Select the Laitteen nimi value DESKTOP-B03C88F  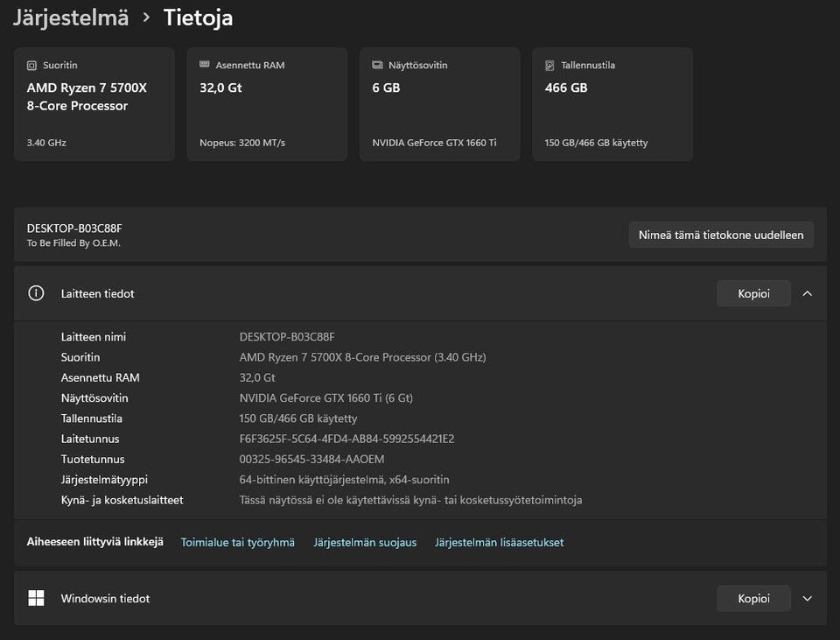pos(287,336)
